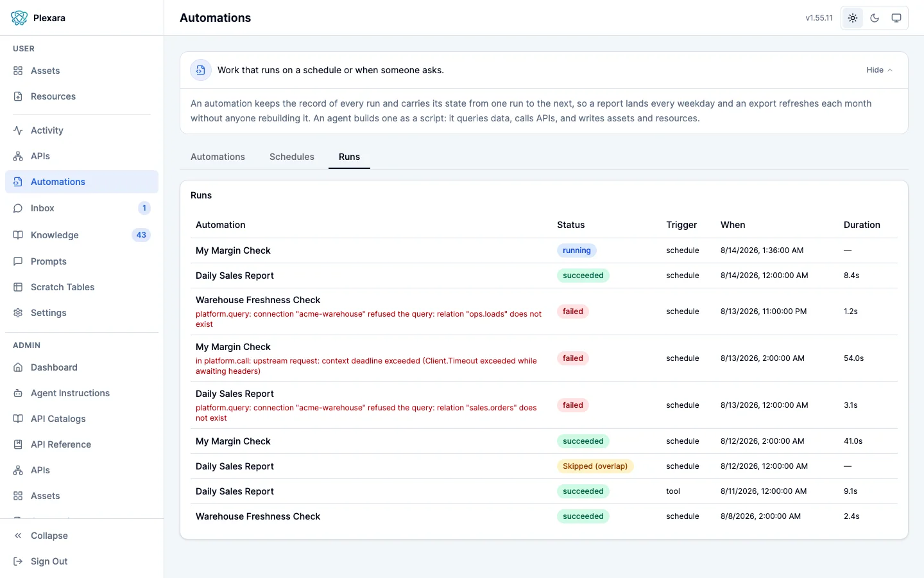
Task: Click the running status badge
Action: (577, 250)
